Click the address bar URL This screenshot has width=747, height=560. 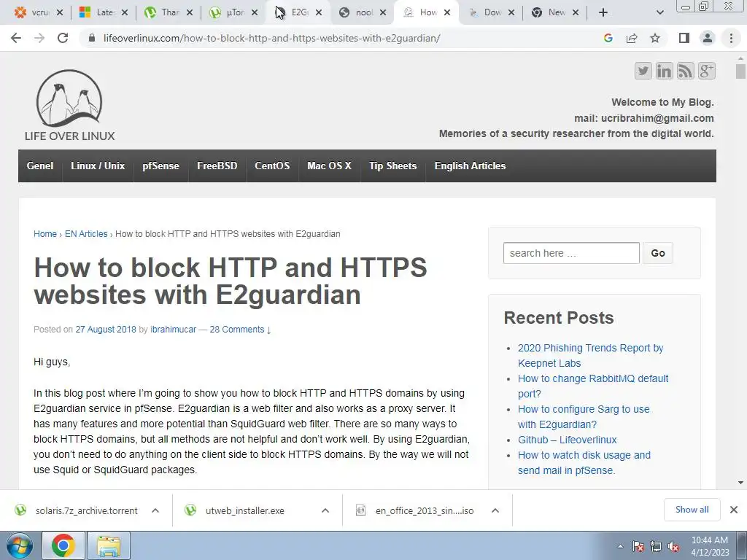coord(271,38)
